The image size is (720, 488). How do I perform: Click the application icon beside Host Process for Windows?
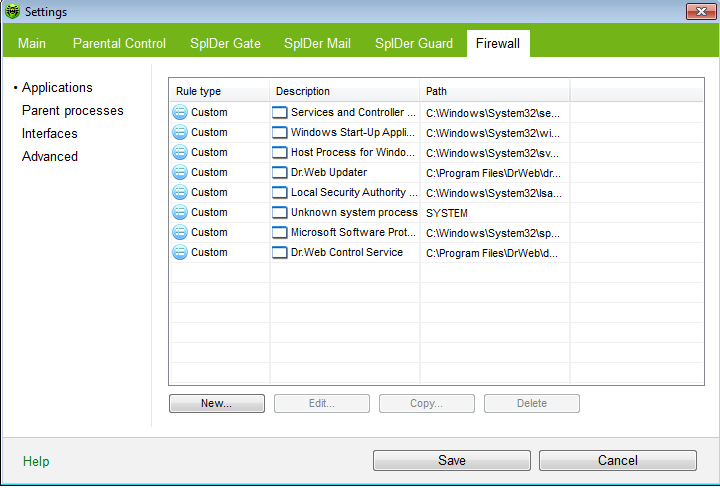click(x=280, y=152)
